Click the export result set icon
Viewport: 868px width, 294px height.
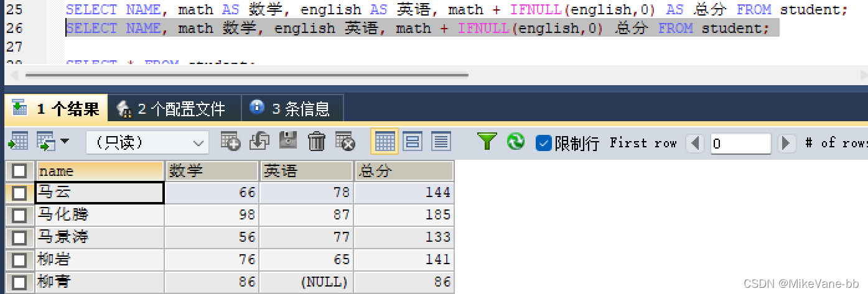coord(18,142)
